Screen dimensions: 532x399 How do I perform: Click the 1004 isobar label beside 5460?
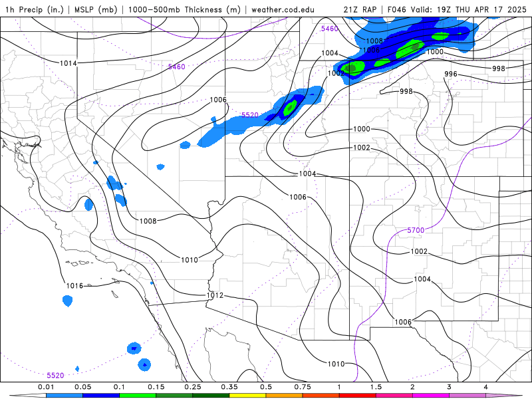point(330,53)
